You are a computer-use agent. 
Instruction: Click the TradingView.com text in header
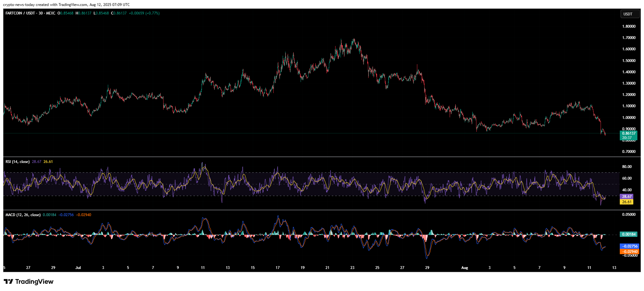73,5
